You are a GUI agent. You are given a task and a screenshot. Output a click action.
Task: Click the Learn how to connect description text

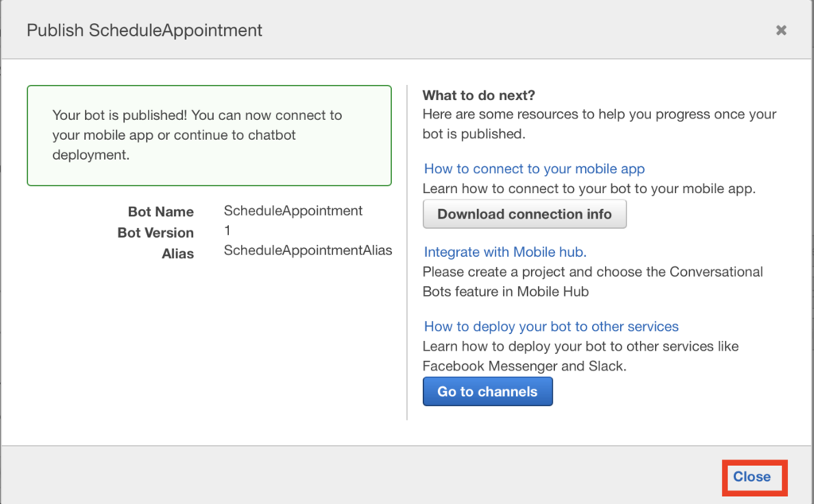588,189
